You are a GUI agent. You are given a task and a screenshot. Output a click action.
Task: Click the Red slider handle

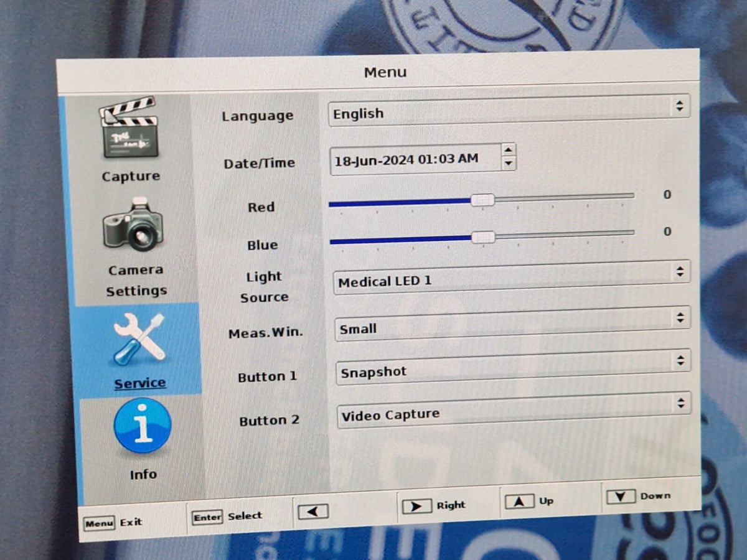click(x=482, y=200)
